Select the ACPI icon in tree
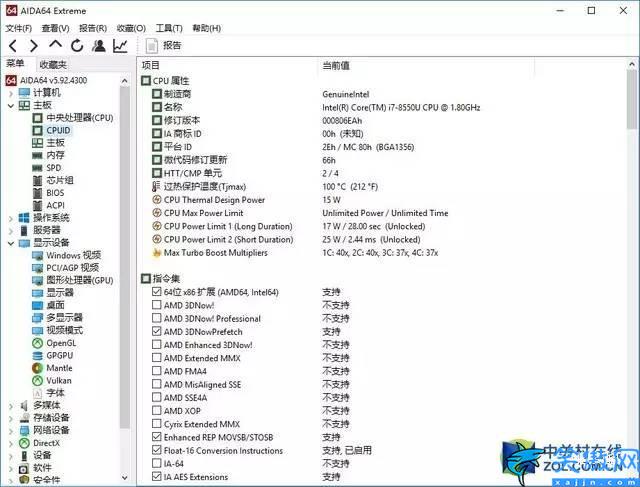 coord(37,205)
